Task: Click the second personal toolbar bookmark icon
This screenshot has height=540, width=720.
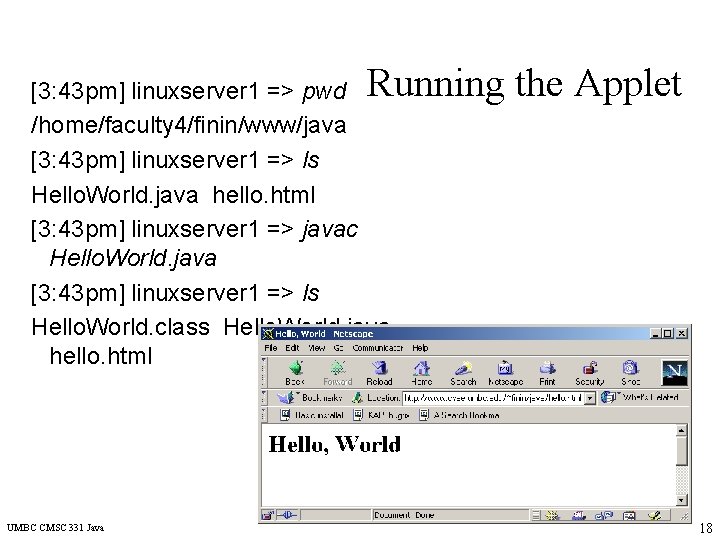Action: click(358, 415)
